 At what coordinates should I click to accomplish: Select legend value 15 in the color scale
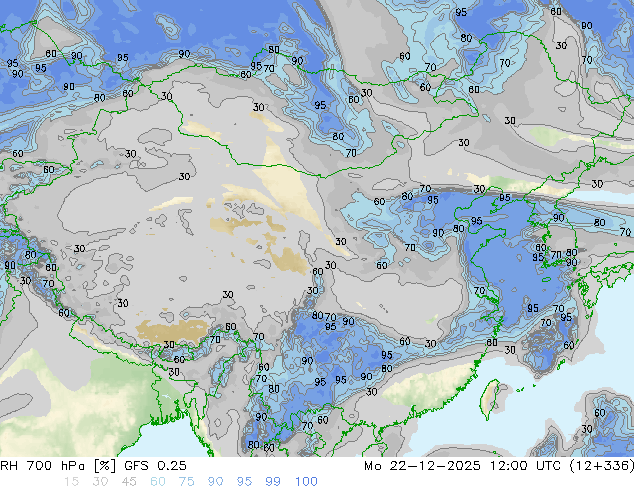tap(71, 482)
